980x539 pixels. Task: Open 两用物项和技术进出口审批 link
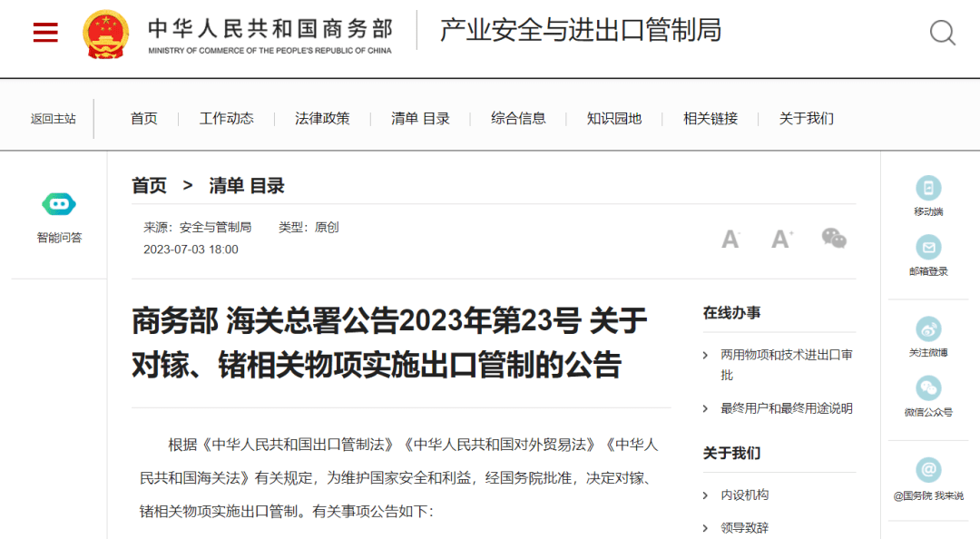[x=786, y=365]
